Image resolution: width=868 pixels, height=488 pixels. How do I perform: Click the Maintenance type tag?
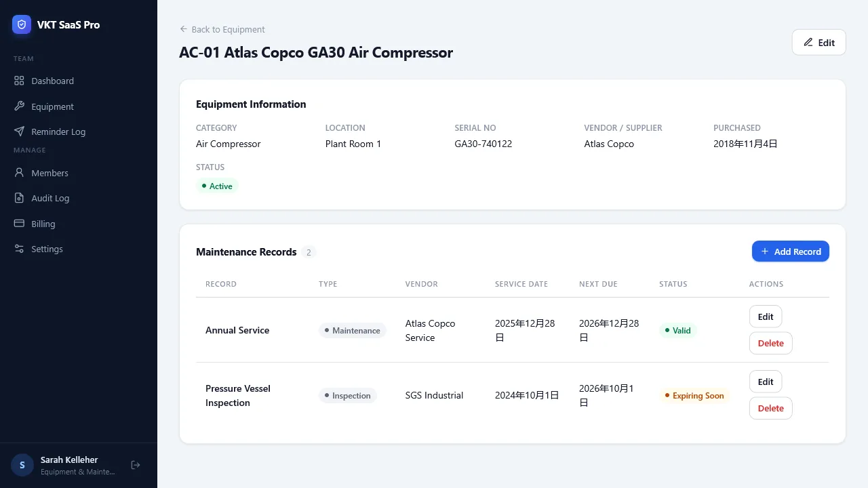(x=352, y=330)
